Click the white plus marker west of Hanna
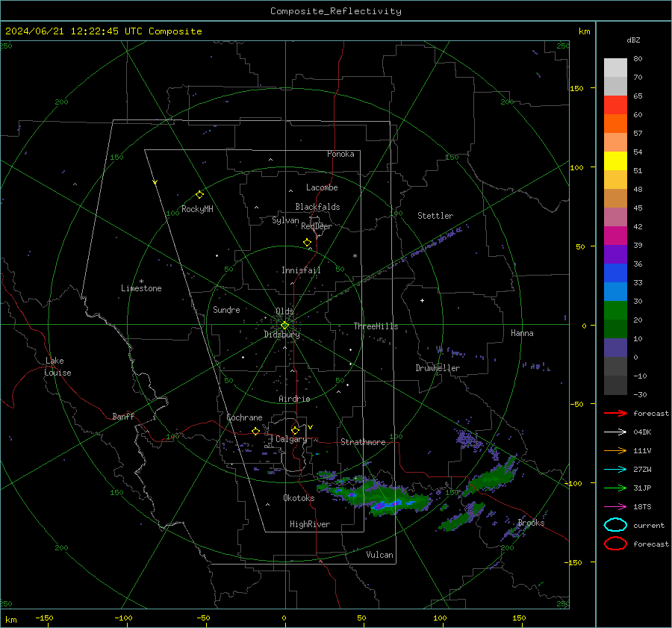The height and width of the screenshot is (628, 672). coord(422,300)
